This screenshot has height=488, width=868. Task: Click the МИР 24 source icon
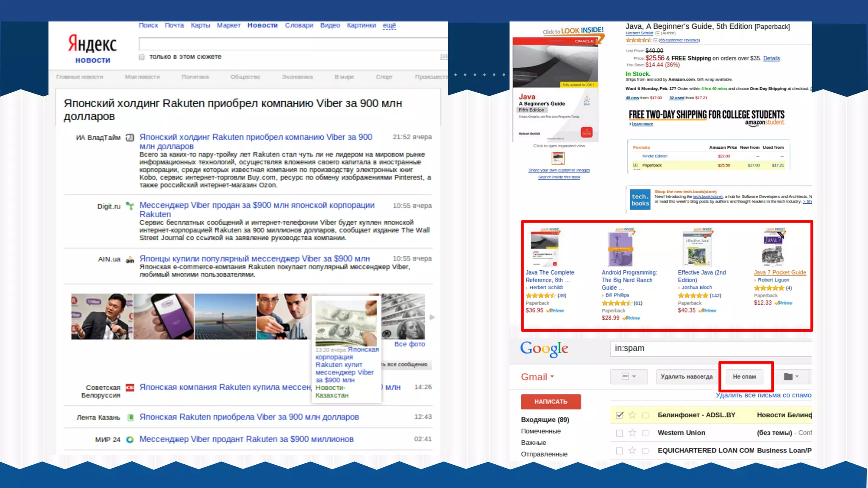pyautogui.click(x=130, y=440)
